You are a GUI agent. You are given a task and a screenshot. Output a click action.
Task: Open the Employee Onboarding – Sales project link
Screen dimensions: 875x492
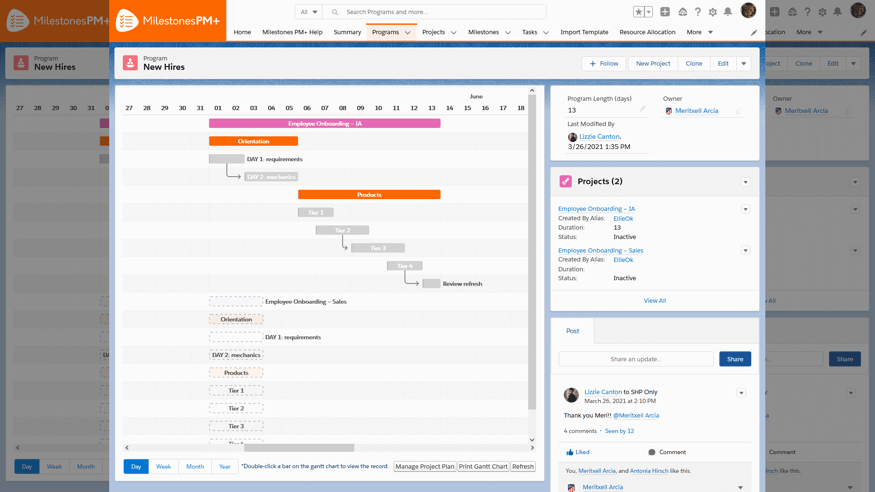[x=600, y=250]
